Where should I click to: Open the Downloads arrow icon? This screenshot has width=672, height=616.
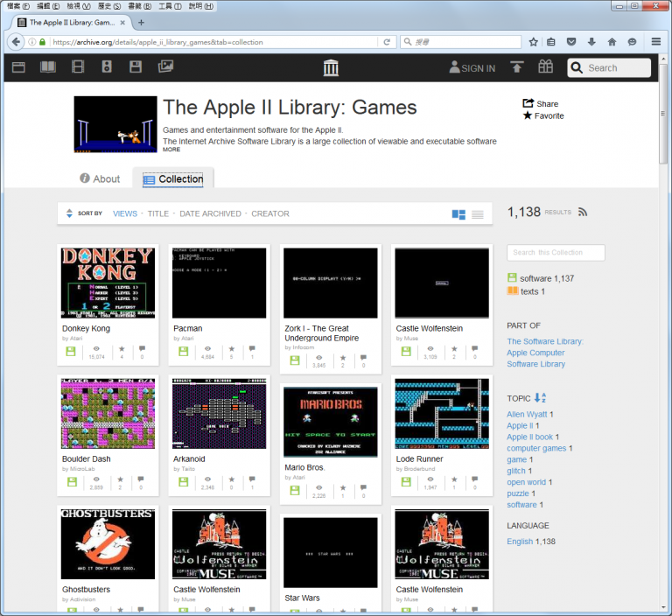591,42
